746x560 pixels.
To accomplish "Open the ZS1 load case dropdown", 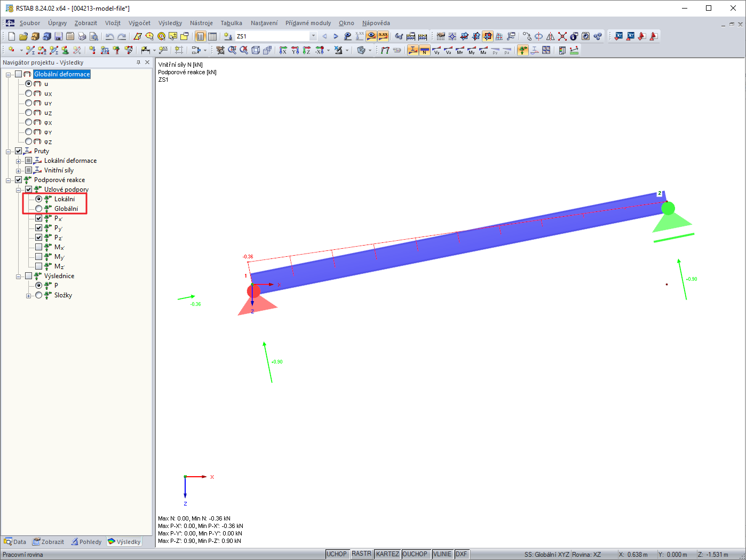I will point(313,36).
